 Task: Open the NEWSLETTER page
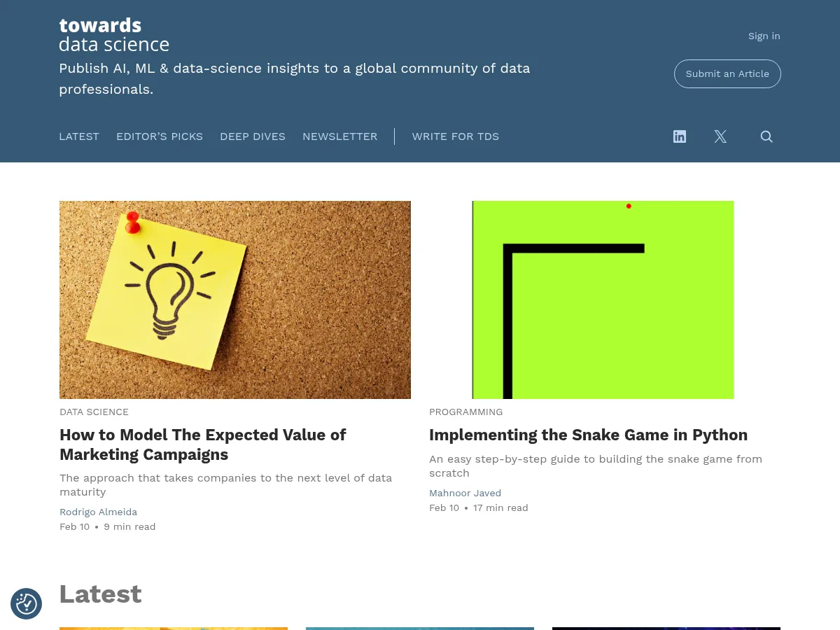click(x=339, y=136)
